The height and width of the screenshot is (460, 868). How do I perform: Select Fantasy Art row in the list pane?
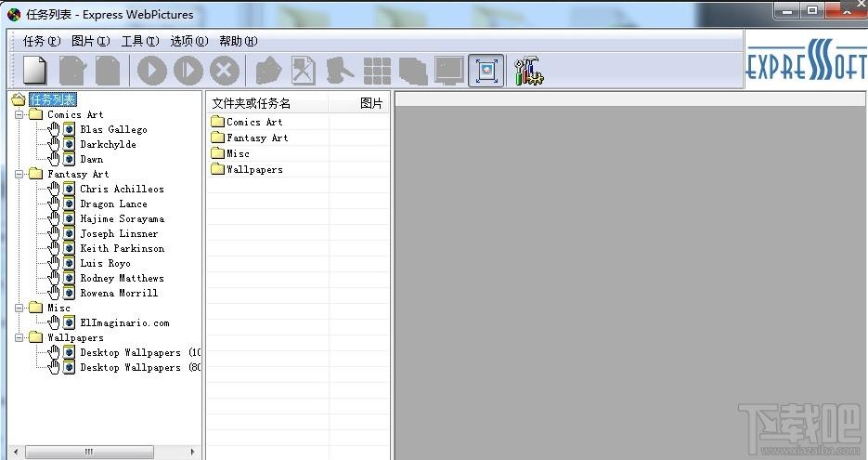298,138
